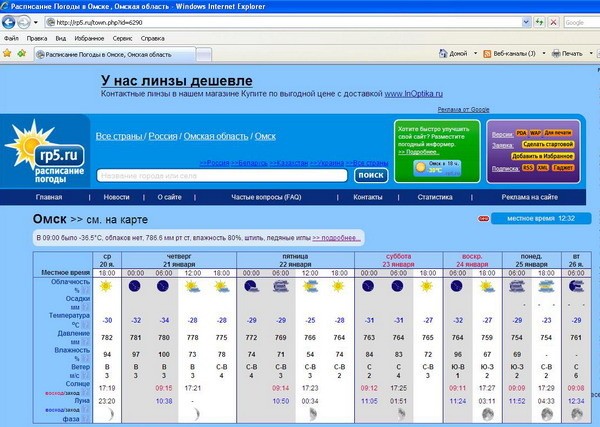
Task: Click the red icon beside местное время
Action: (x=483, y=218)
